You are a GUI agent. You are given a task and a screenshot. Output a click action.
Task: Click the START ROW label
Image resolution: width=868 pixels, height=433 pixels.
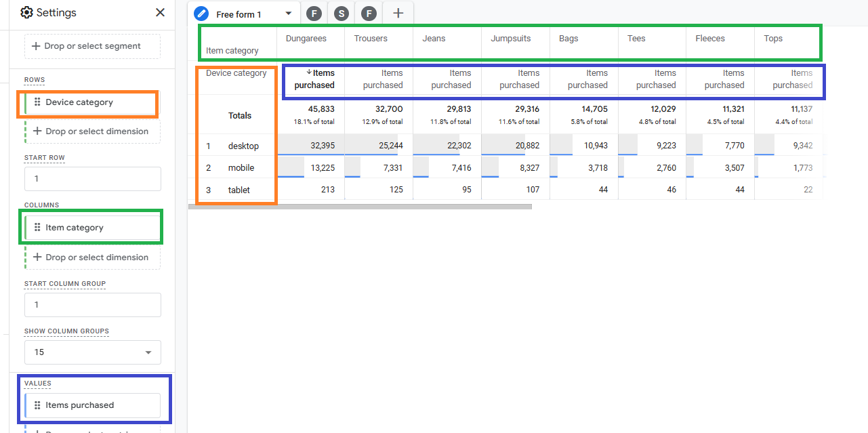click(x=45, y=158)
